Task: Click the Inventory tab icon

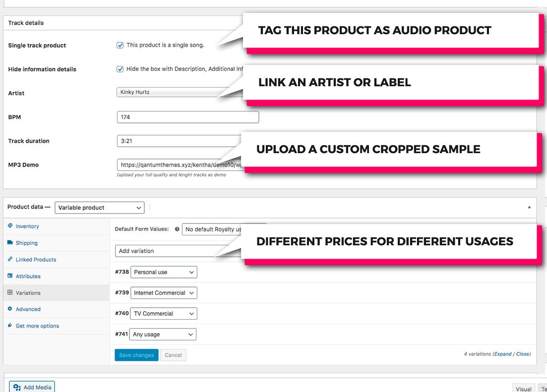Action: coord(10,226)
